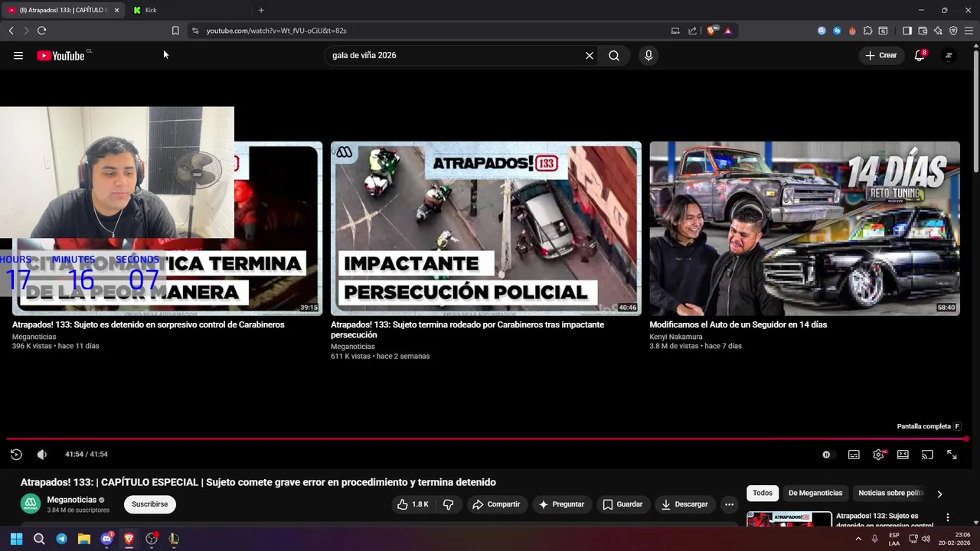This screenshot has height=551, width=980.
Task: Toggle the browser sidebar panel
Action: (x=907, y=31)
